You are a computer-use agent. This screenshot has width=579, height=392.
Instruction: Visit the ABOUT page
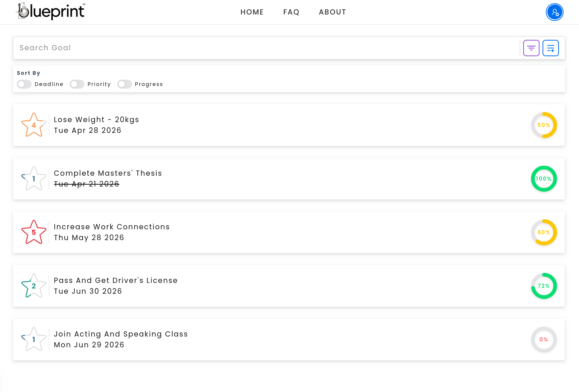coord(332,12)
